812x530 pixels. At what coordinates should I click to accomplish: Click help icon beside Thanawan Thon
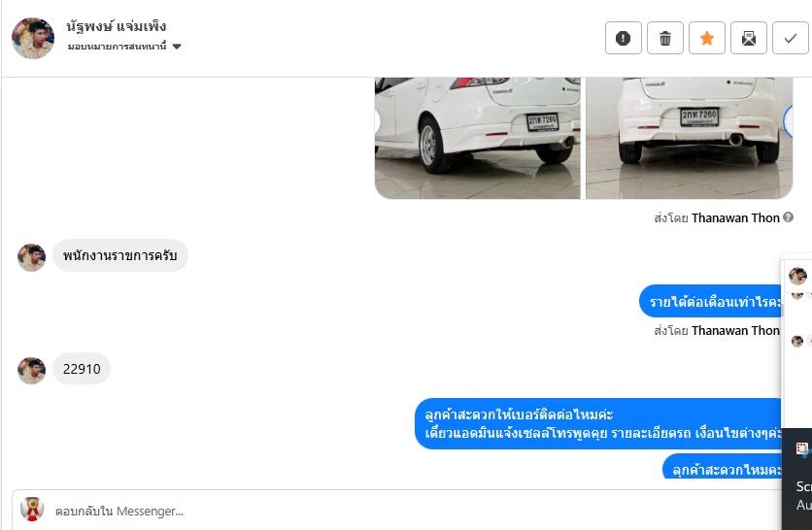(788, 217)
